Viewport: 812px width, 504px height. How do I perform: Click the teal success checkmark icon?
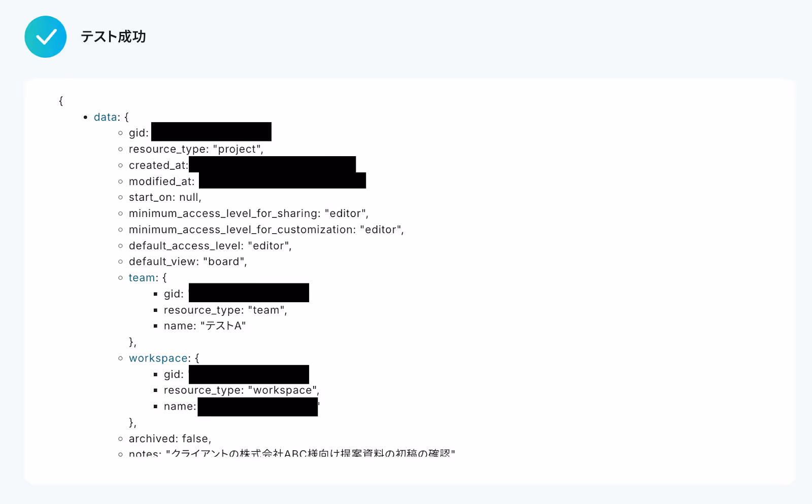tap(46, 37)
